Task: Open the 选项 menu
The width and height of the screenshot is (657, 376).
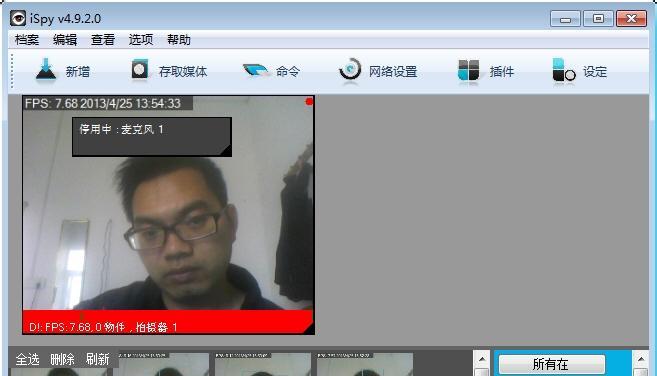Action: point(141,40)
